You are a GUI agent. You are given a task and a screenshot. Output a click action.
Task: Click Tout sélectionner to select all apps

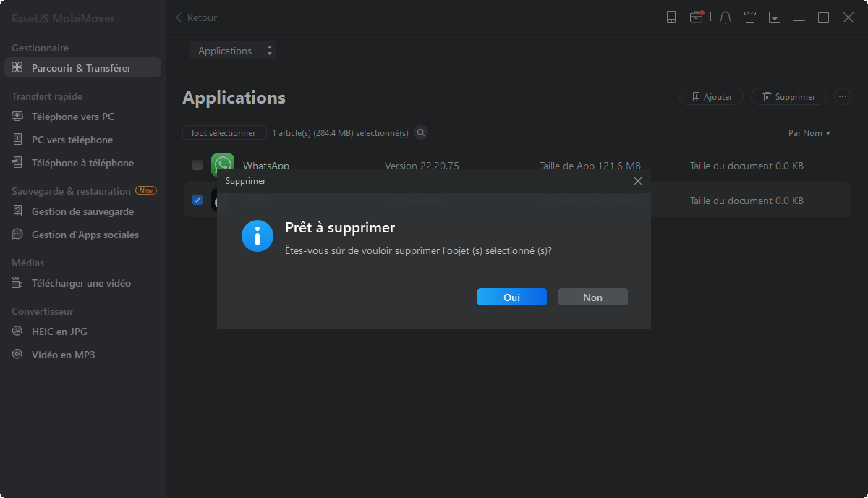click(224, 132)
